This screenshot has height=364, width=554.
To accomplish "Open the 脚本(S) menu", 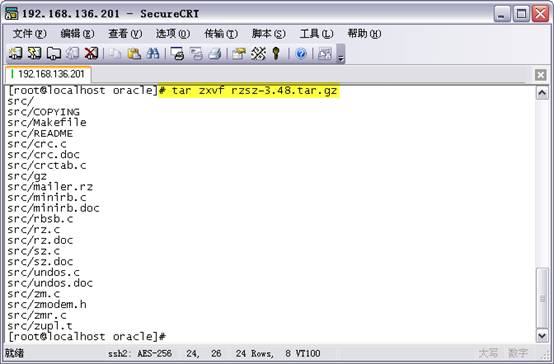I will 269,34.
